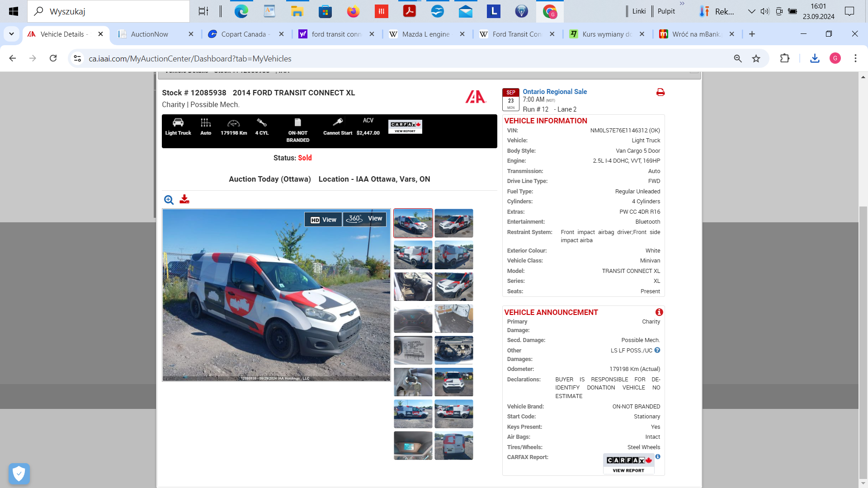The width and height of the screenshot is (868, 488).
Task: Switch to the Ford Transit Con Wikipedia tab
Action: (x=517, y=34)
